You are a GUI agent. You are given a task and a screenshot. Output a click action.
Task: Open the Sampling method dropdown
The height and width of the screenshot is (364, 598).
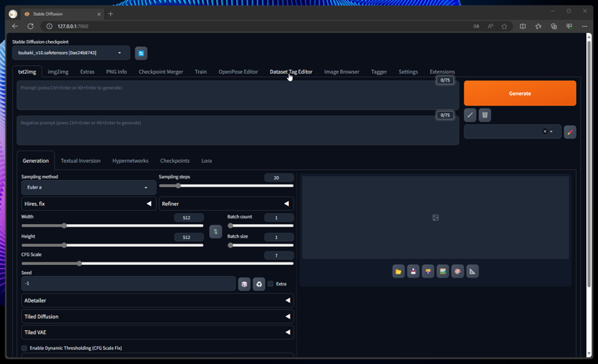88,188
